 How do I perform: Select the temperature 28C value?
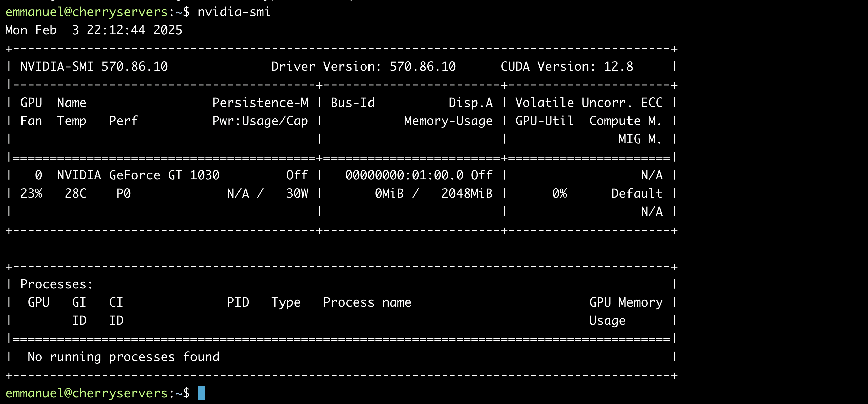coord(75,193)
